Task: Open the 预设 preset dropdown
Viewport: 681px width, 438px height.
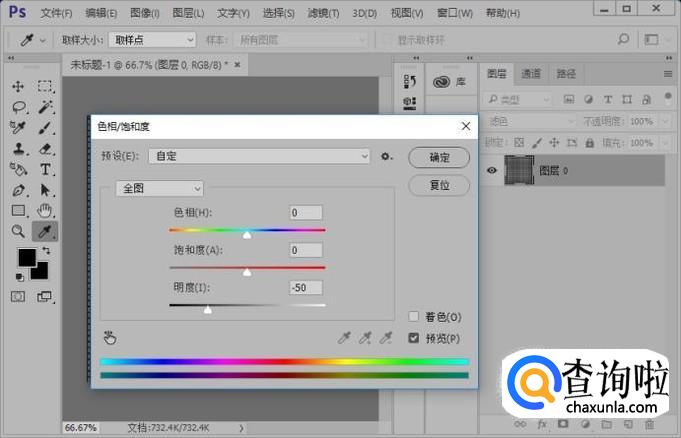Action: pos(259,156)
